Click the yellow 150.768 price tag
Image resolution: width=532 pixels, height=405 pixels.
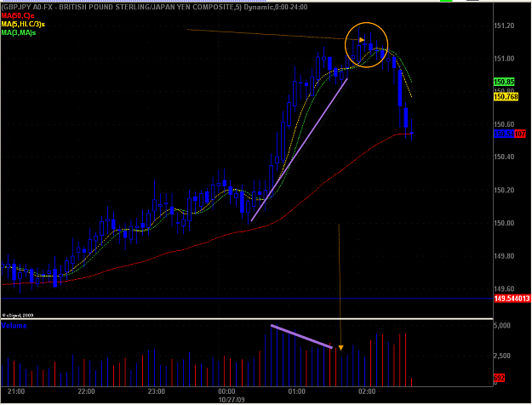(x=506, y=97)
